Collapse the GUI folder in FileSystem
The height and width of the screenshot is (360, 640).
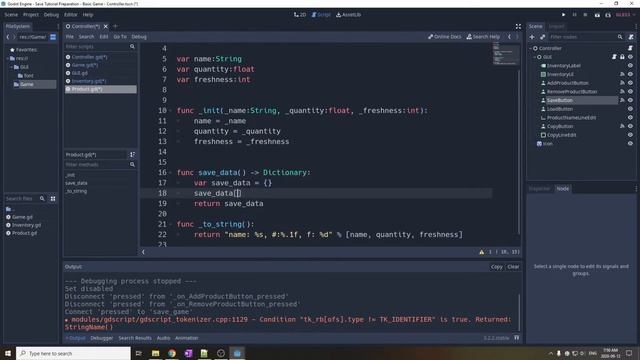[x=11, y=67]
